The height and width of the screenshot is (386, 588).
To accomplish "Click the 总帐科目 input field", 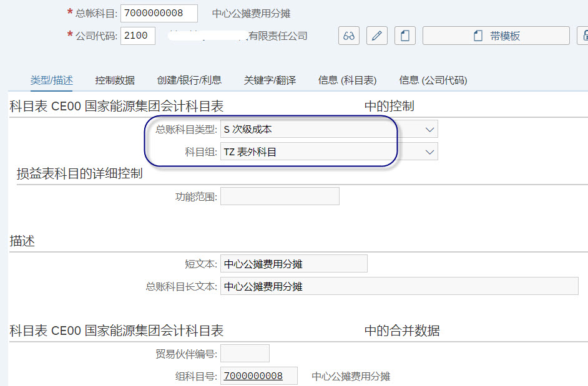I will point(159,12).
